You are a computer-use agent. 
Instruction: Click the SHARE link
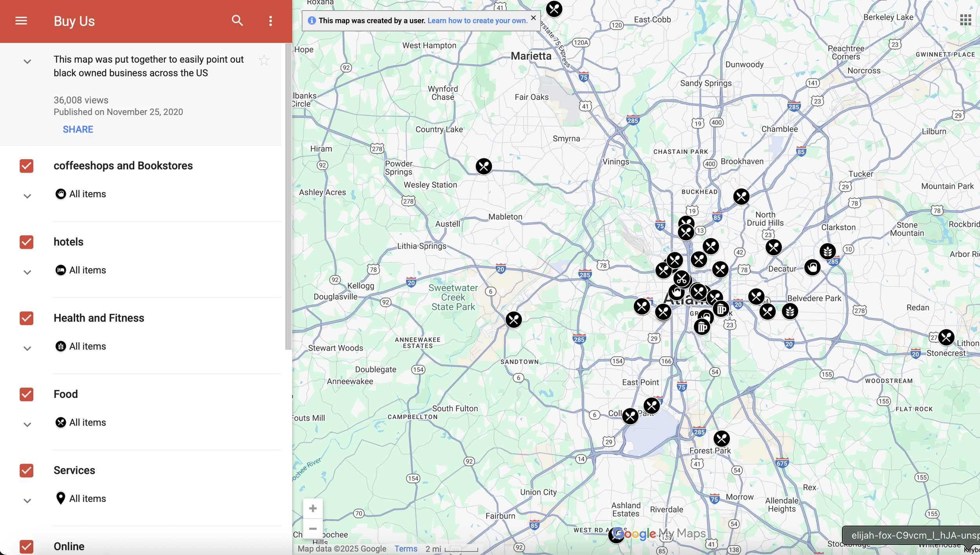click(78, 129)
